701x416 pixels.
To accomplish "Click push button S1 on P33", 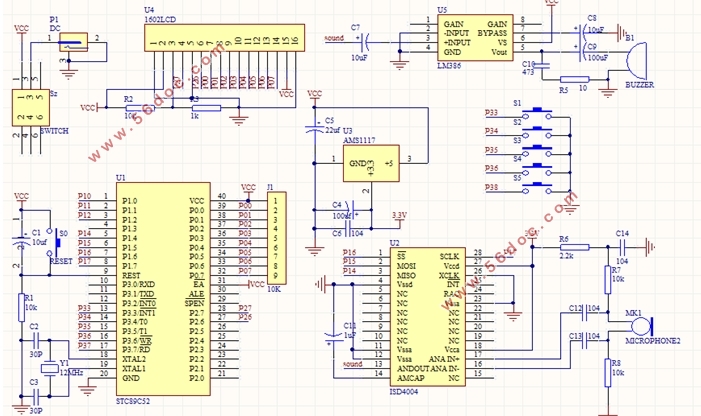I will pos(537,113).
